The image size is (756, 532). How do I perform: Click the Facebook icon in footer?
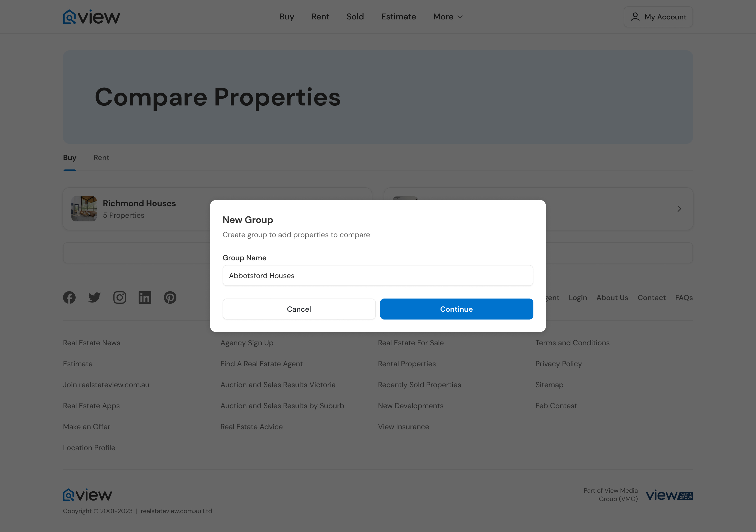click(x=69, y=297)
